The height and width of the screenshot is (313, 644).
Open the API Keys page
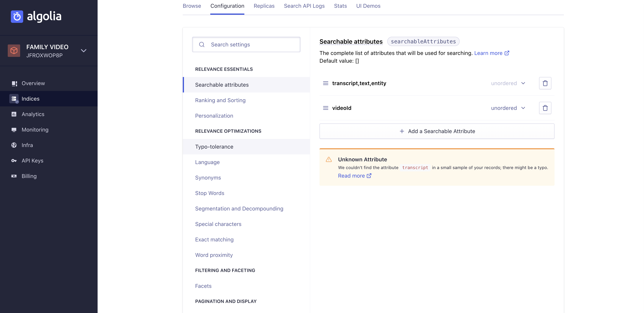coord(32,161)
